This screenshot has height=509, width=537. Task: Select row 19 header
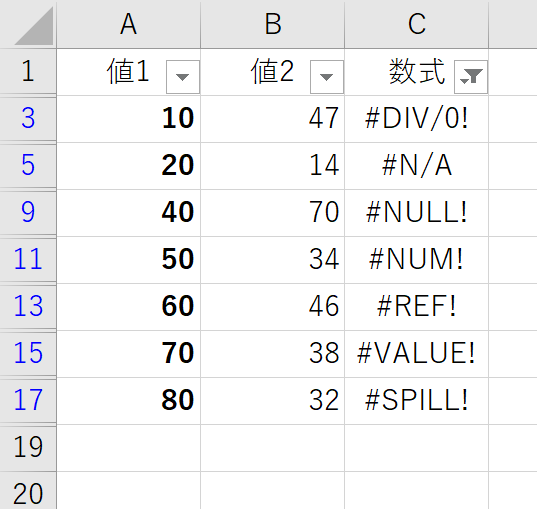pos(28,447)
